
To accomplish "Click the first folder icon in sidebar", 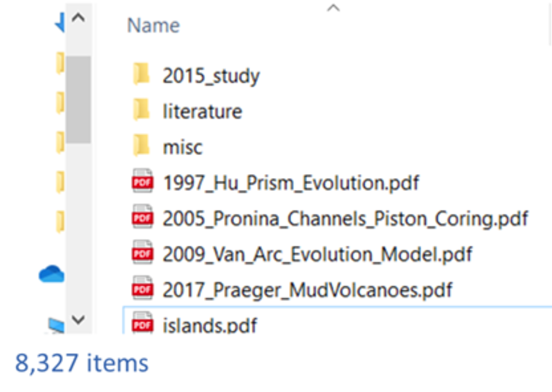I will pyautogui.click(x=59, y=63).
